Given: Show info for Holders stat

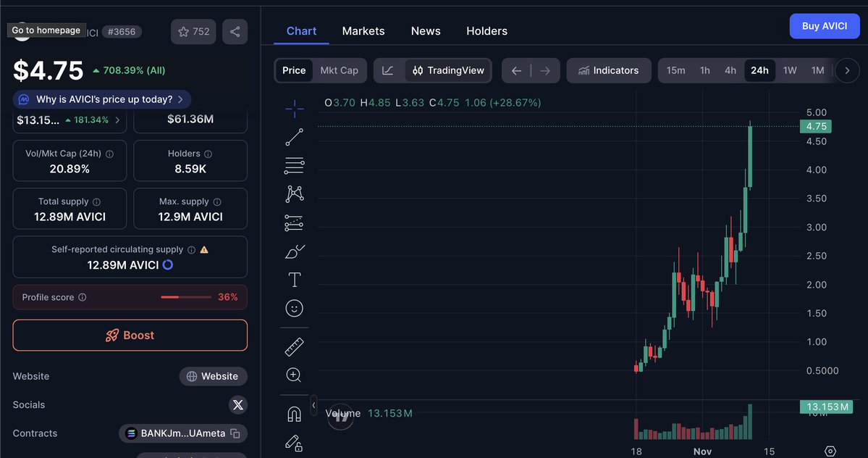Looking at the screenshot, I should (x=208, y=154).
